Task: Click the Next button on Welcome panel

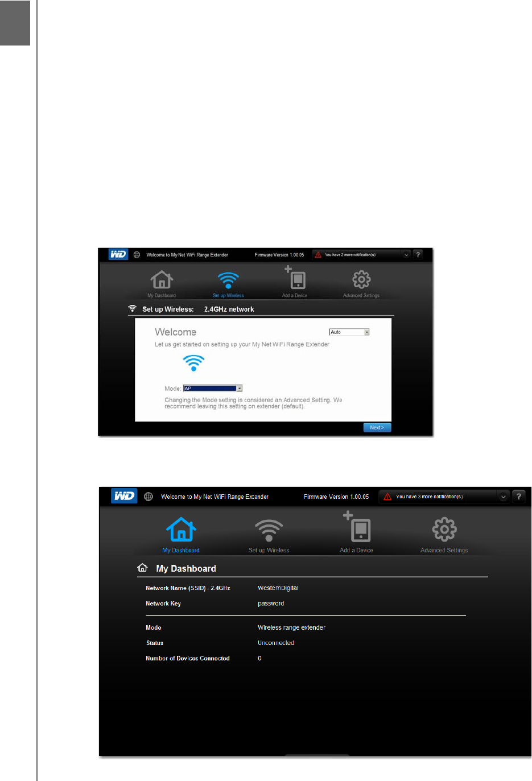Action: pos(377,428)
